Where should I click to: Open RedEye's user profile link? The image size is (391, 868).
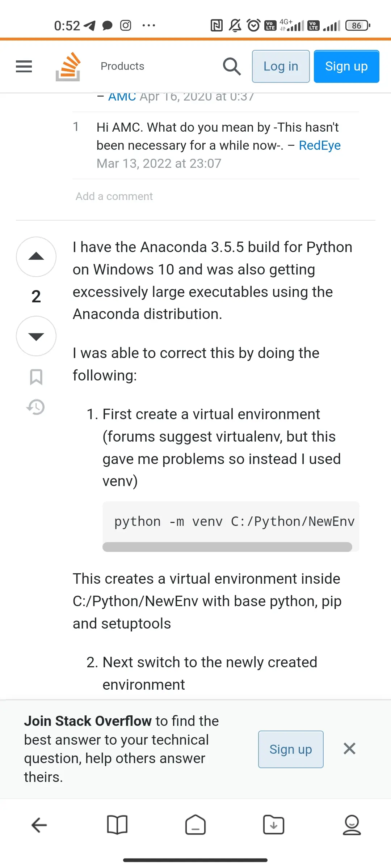(x=320, y=145)
